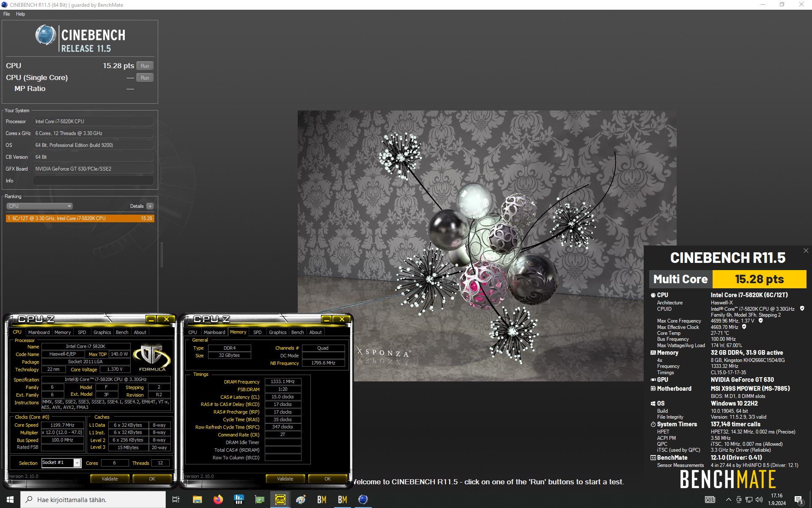The image size is (812, 508).
Task: Switch to Mainboard tab in left CPU-Z window
Action: [x=39, y=332]
